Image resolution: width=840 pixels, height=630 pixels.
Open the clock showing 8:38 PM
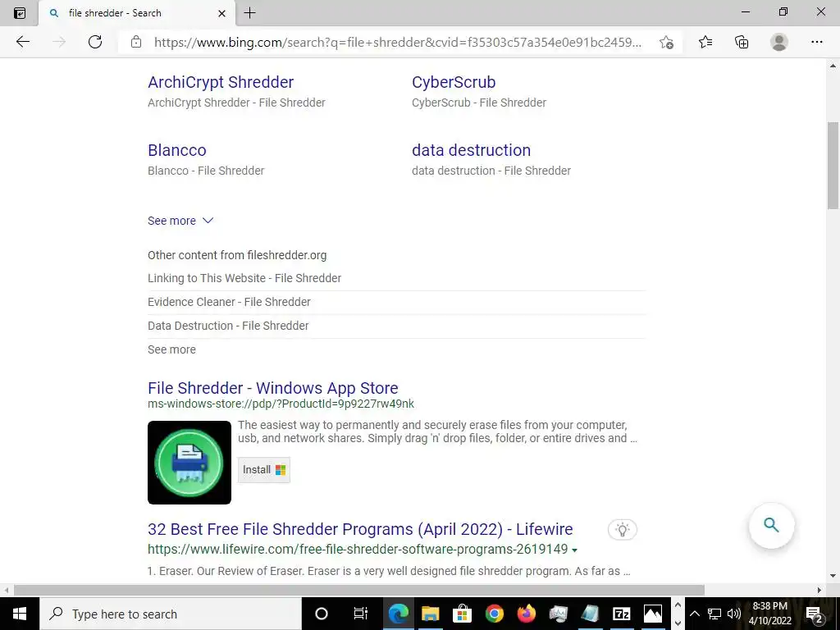(769, 614)
